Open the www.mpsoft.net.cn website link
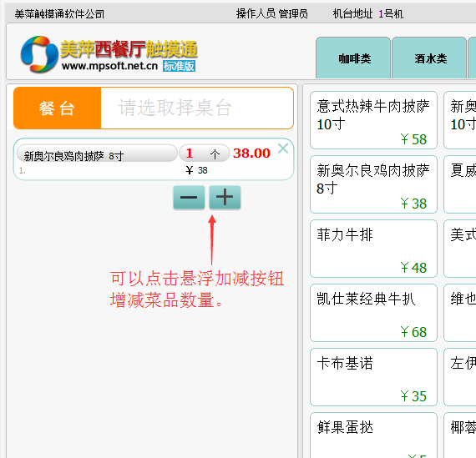The image size is (476, 458). coord(109,66)
